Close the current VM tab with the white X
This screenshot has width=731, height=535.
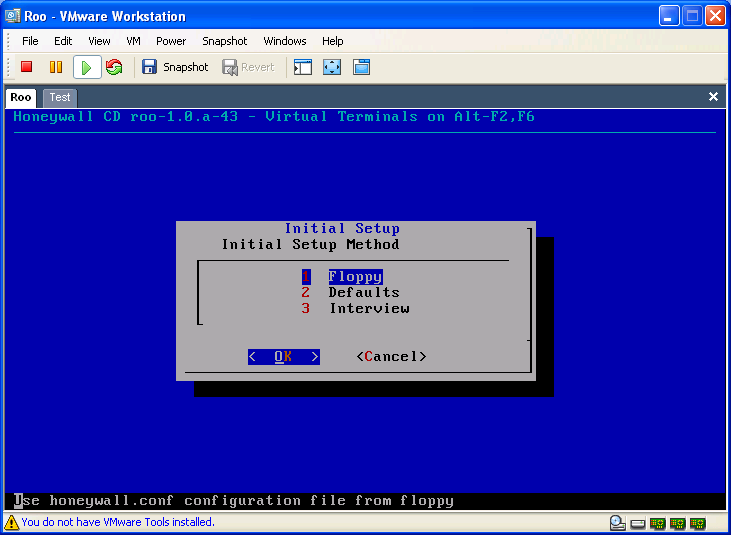pos(713,96)
